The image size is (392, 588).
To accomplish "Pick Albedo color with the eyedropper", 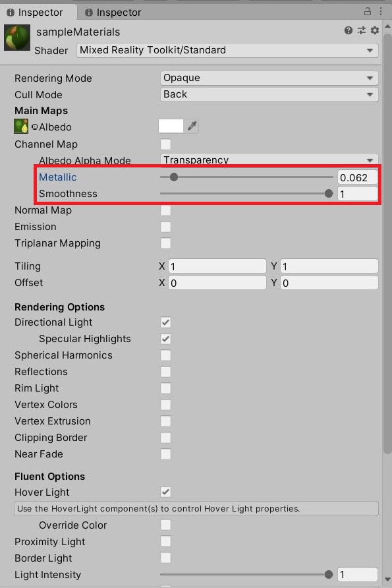I will tap(192, 126).
